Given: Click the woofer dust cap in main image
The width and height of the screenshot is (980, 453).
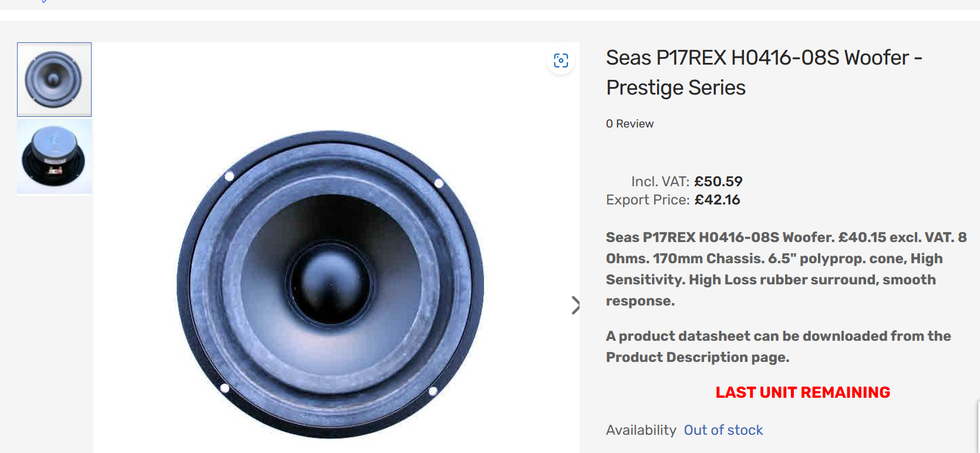Looking at the screenshot, I should click(330, 283).
